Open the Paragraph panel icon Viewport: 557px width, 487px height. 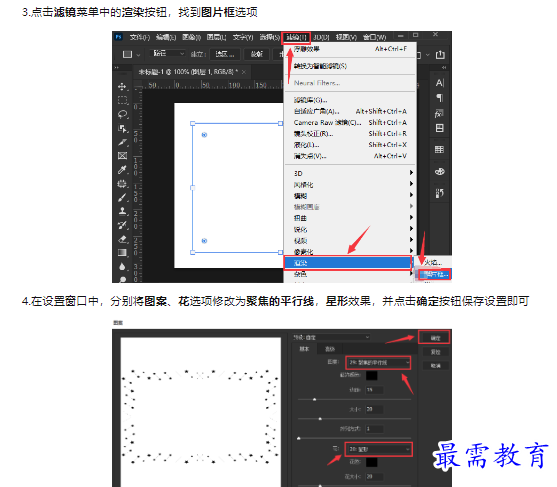[440, 98]
